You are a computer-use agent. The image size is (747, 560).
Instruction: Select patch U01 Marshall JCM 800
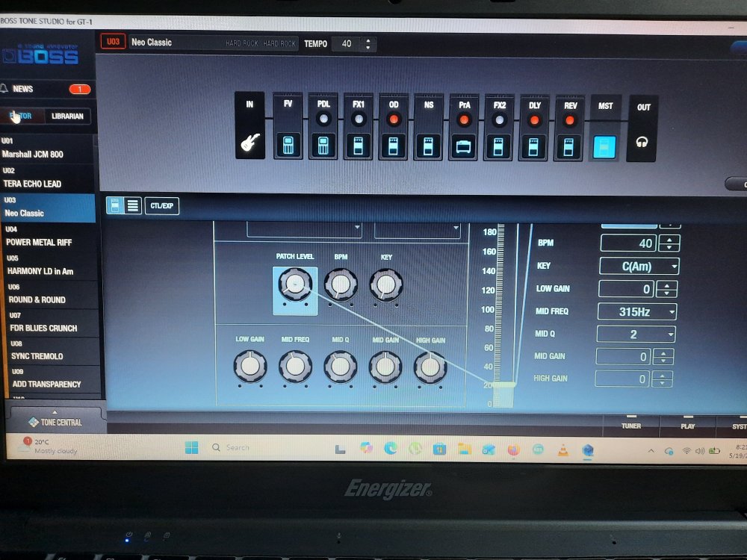tap(48, 149)
